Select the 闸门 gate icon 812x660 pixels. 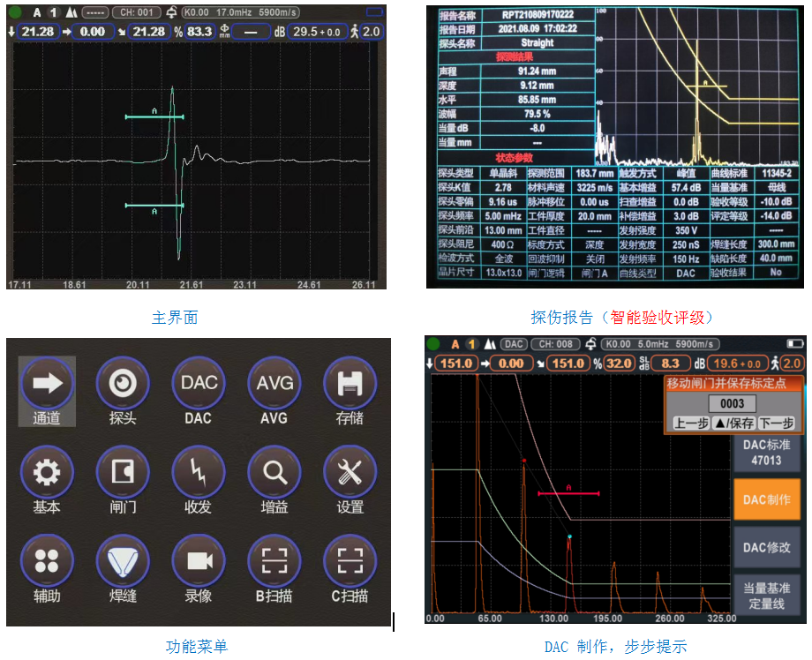click(123, 473)
